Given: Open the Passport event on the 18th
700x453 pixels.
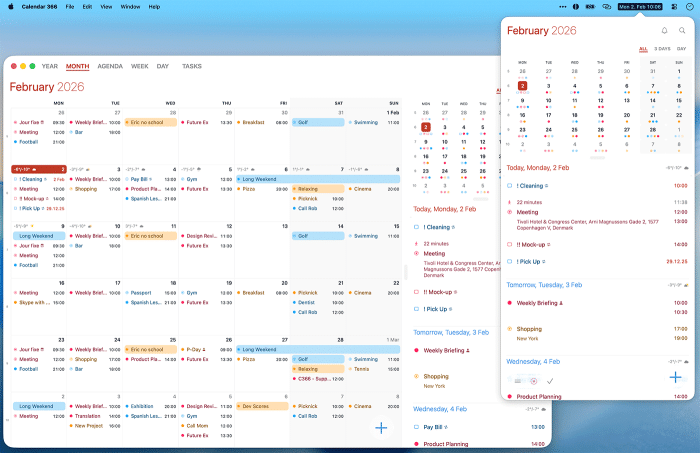Looking at the screenshot, I should pyautogui.click(x=151, y=293).
